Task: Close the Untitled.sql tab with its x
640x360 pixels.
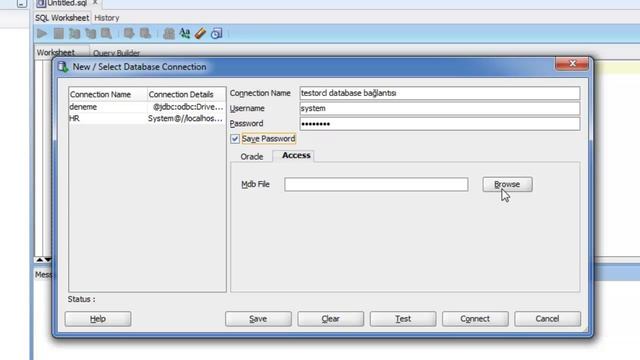Action: (x=95, y=2)
